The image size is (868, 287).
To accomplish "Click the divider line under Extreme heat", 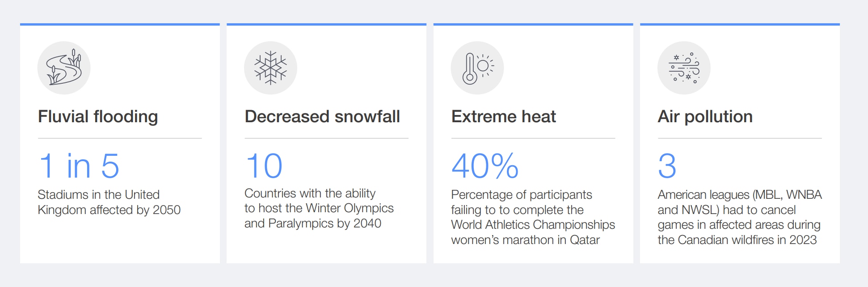I will (x=533, y=138).
